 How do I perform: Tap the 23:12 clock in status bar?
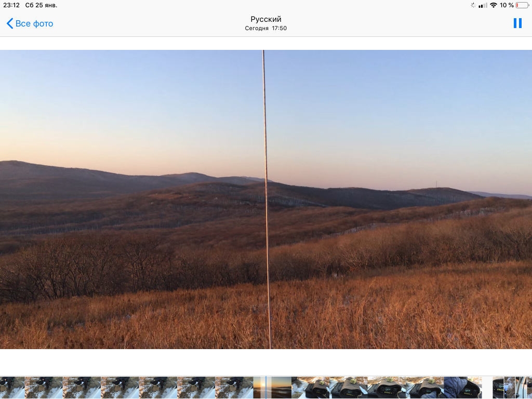[x=11, y=5]
